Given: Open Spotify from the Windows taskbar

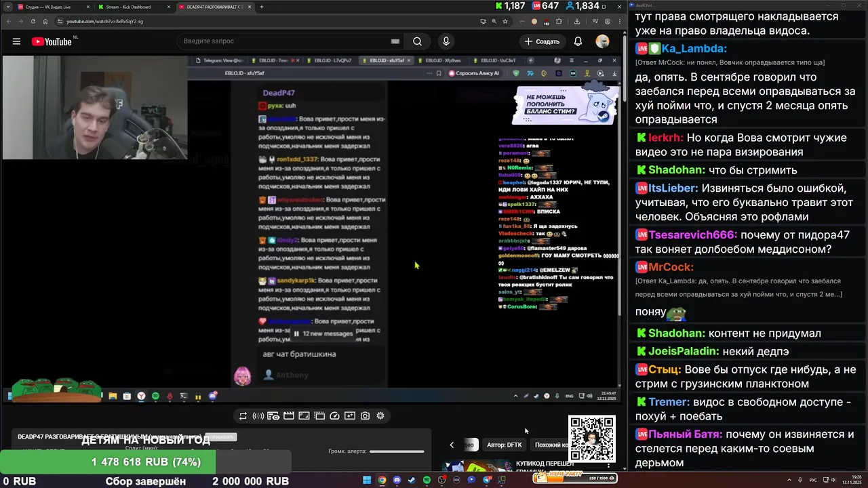Looking at the screenshot, I should [427, 481].
